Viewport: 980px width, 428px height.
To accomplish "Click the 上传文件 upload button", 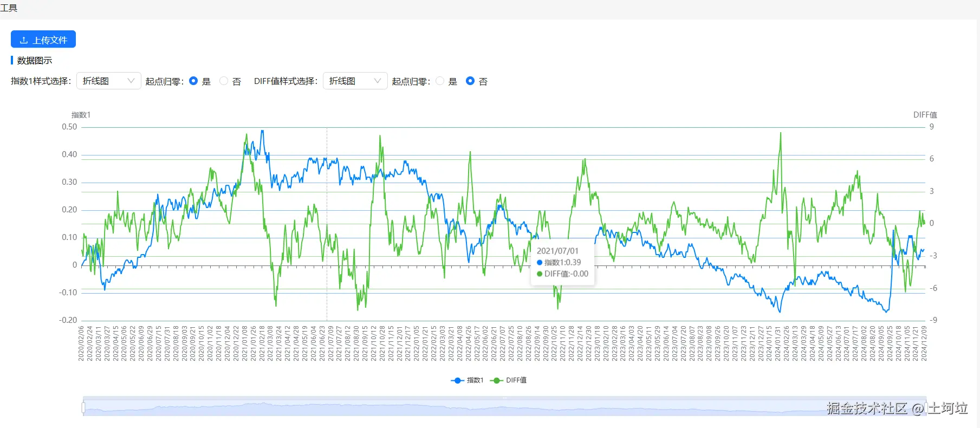I will (43, 40).
